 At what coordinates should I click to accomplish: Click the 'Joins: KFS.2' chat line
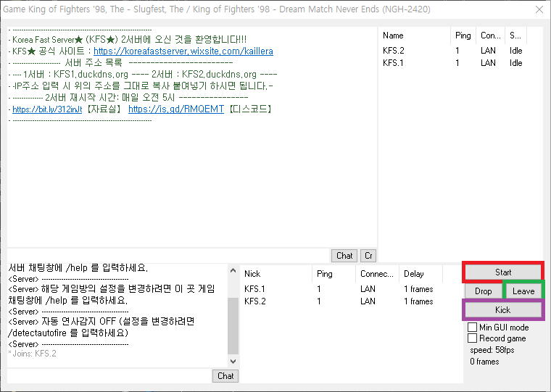[x=32, y=354]
